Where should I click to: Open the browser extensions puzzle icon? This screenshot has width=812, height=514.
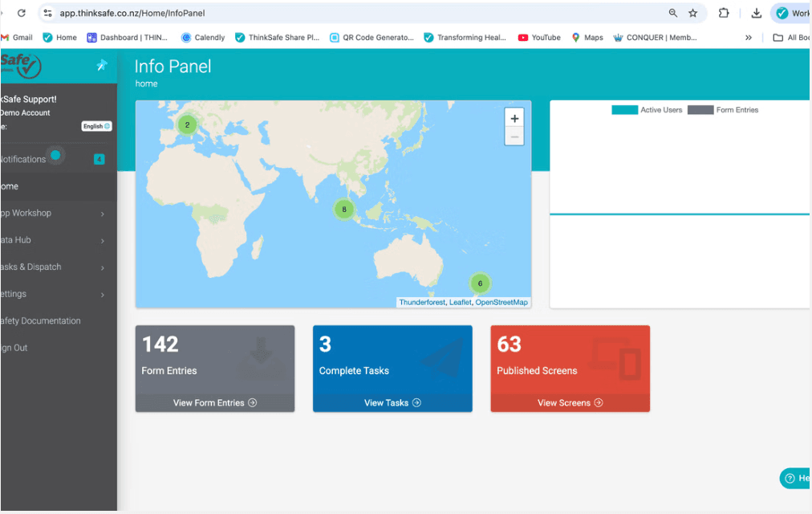[724, 13]
